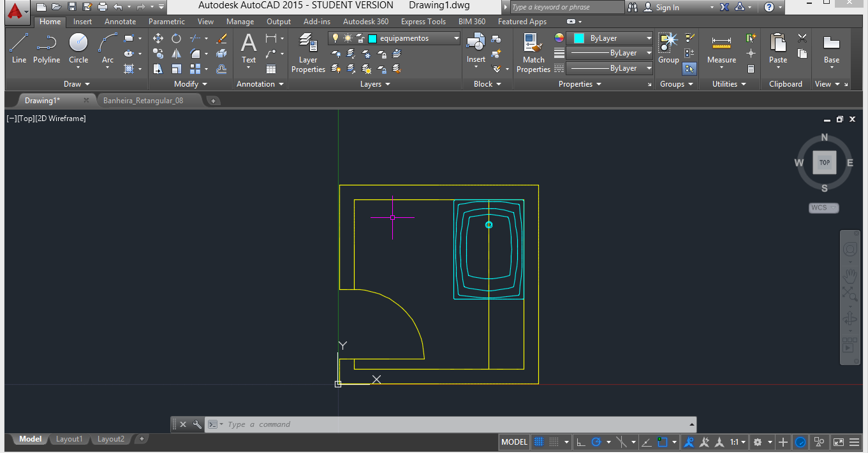The height and width of the screenshot is (453, 868).
Task: Select the Line drawing tool
Action: (19, 48)
